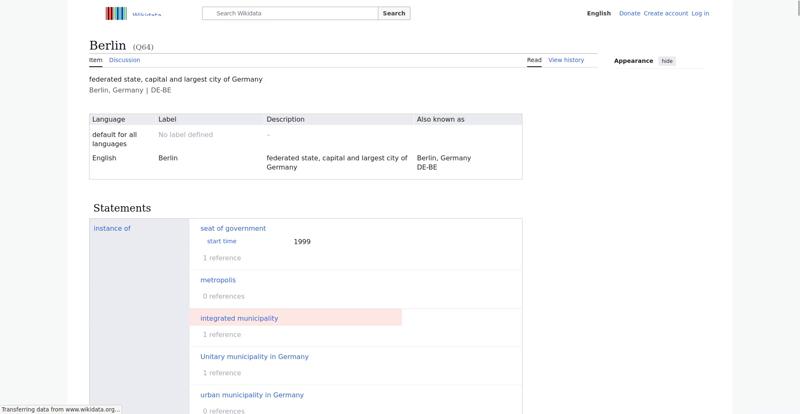The height and width of the screenshot is (414, 800).
Task: Click the 'start time' qualifier link
Action: (x=221, y=241)
